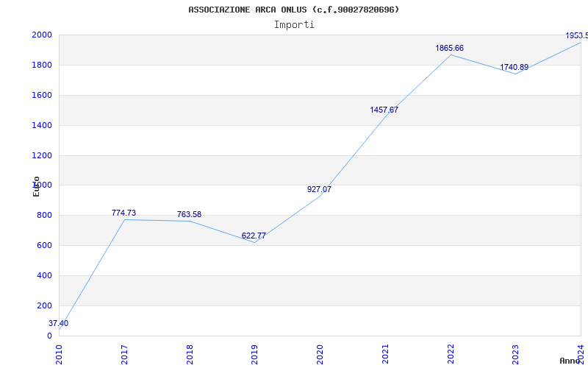This screenshot has width=588, height=368.
Task: Click the Anno axis title
Action: (x=570, y=361)
